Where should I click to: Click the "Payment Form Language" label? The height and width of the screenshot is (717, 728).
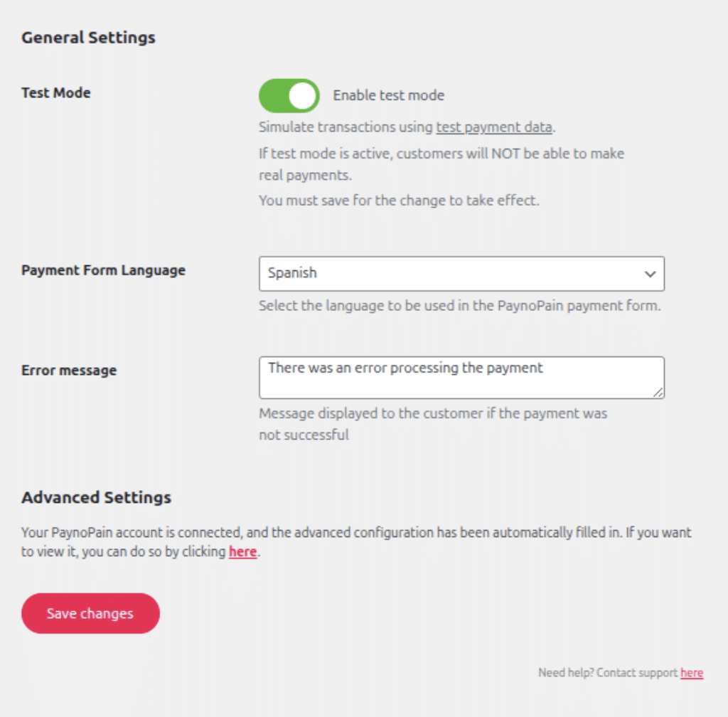pyautogui.click(x=103, y=270)
